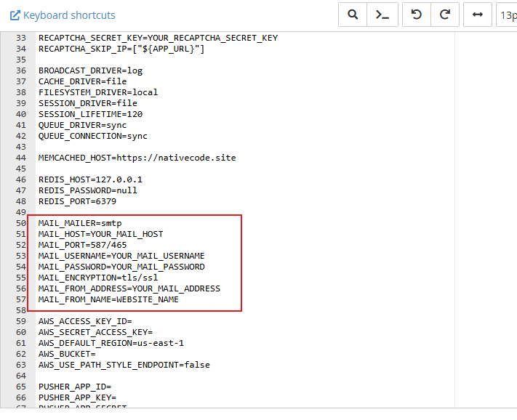The height and width of the screenshot is (420, 517).
Task: Select the MAIL_FROM_ADDRESS line
Action: pyautogui.click(x=129, y=288)
